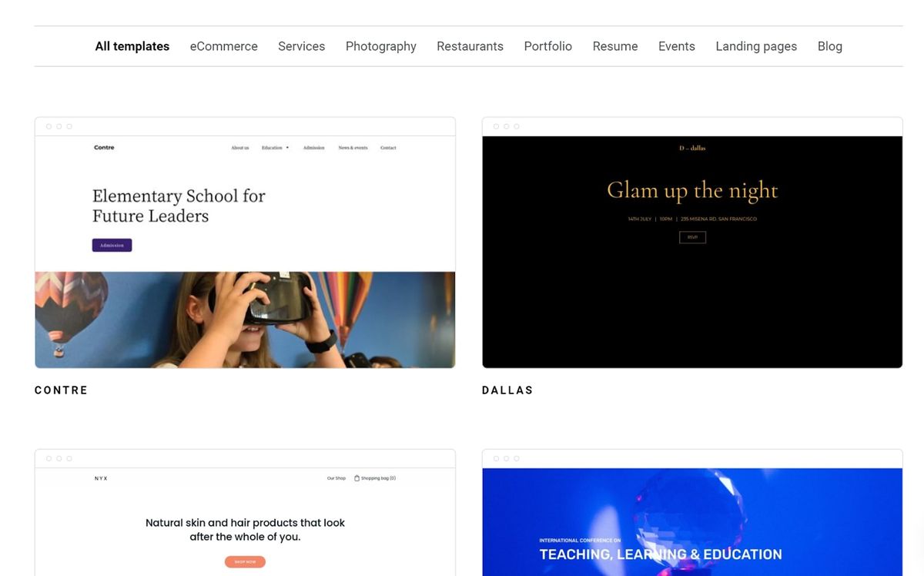Click the CONTRE template title
This screenshot has height=576, width=924.
pos(62,390)
